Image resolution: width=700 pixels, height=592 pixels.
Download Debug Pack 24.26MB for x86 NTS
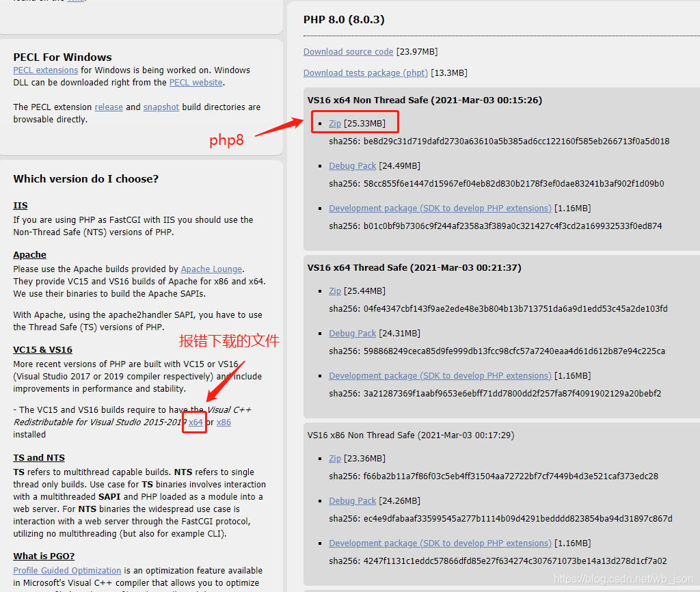[352, 501]
